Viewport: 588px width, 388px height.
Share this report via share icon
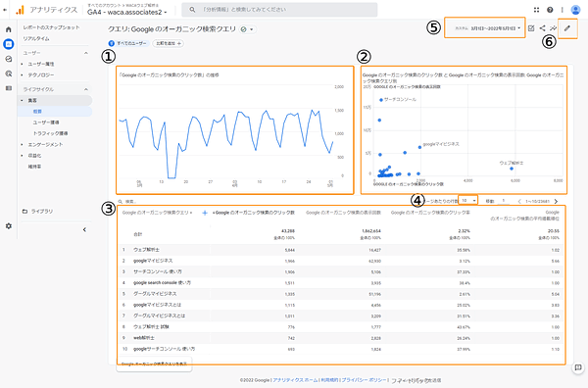point(542,28)
